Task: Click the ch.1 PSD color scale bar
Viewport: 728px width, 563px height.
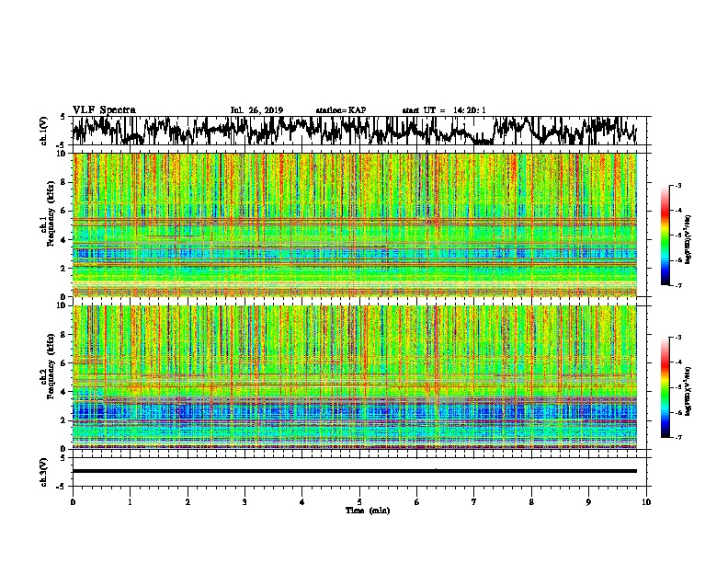Action: 665,236
